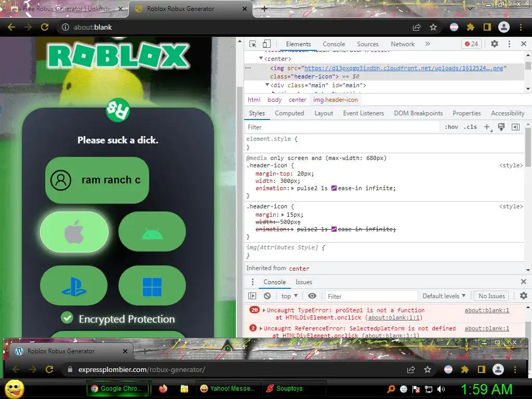Screen dimensions: 532x399
Task: Expand the Uncaught ReferenceError message
Action: click(x=261, y=328)
